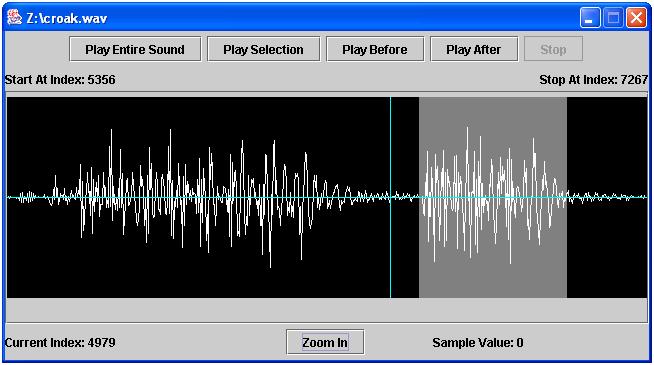654x365 pixels.
Task: Click the Start At Index label
Action: click(60, 80)
